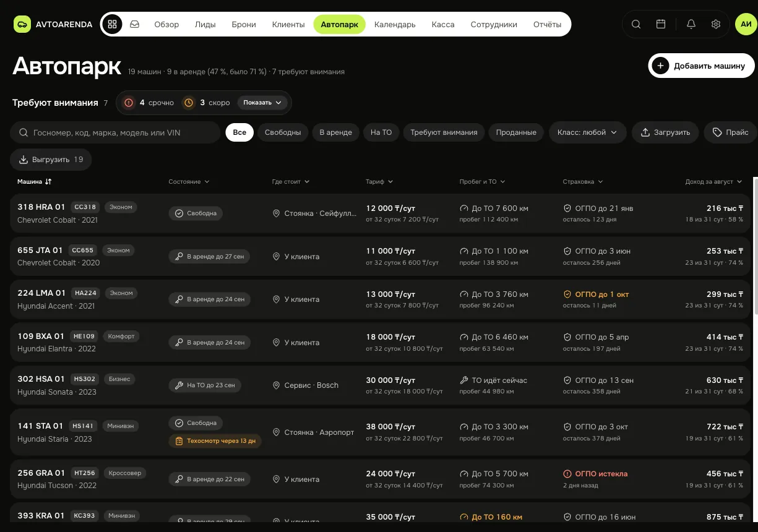Filter cars На ТО
The height and width of the screenshot is (532, 758).
coord(381,132)
